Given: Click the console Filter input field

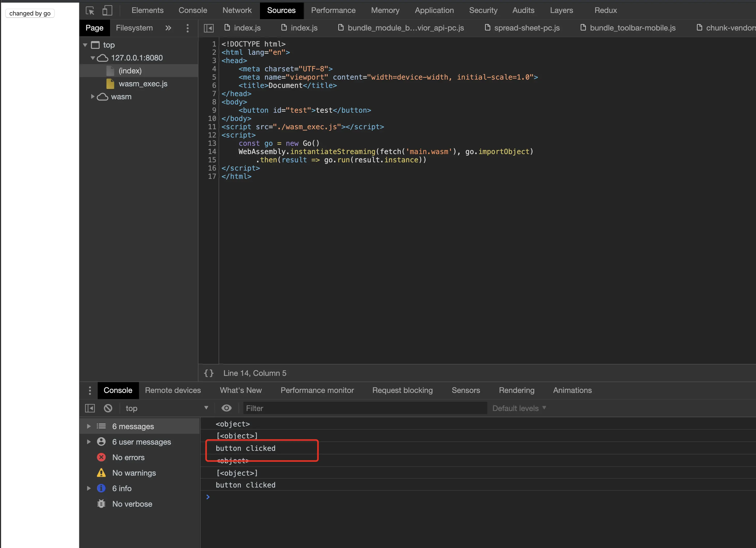Looking at the screenshot, I should tap(365, 408).
